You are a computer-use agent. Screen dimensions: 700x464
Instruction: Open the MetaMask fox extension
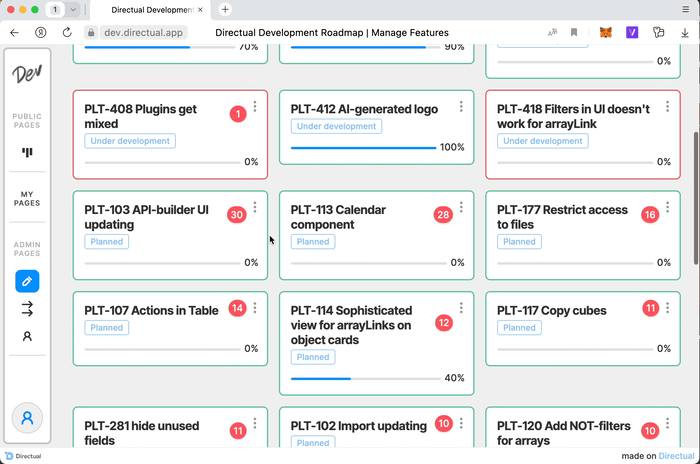click(606, 32)
